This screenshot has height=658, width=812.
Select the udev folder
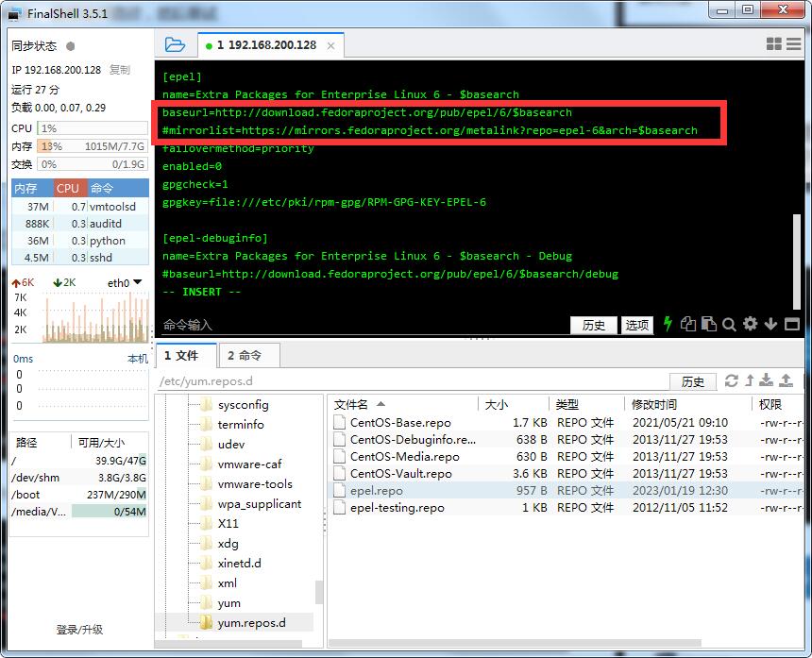point(231,445)
